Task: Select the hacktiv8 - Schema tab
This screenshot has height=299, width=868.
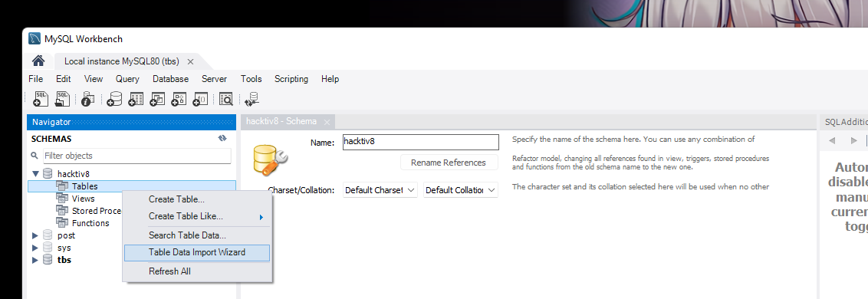Action: [x=281, y=121]
